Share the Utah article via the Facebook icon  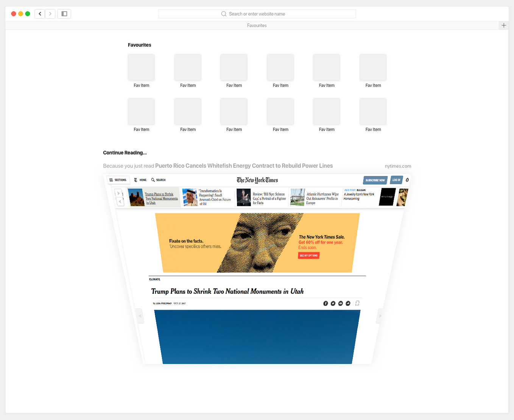tap(326, 303)
